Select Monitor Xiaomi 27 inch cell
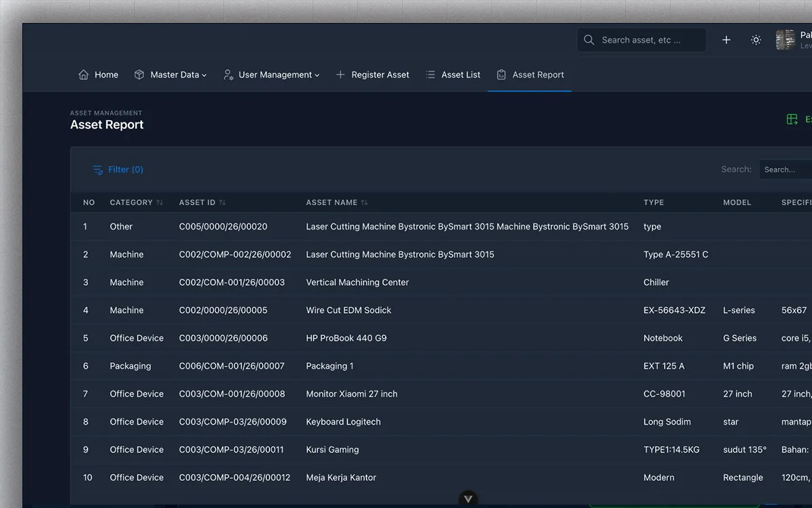 pyautogui.click(x=352, y=394)
